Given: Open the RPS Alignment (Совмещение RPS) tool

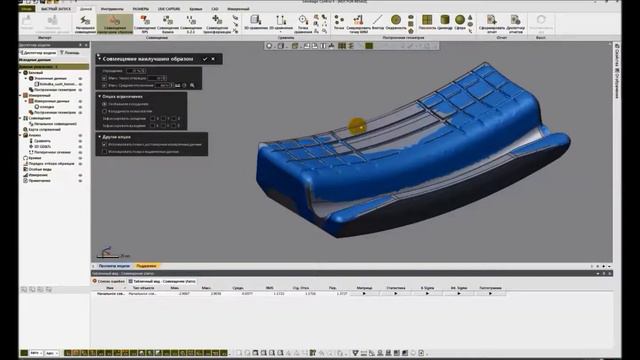Looking at the screenshot, I should pyautogui.click(x=144, y=24).
